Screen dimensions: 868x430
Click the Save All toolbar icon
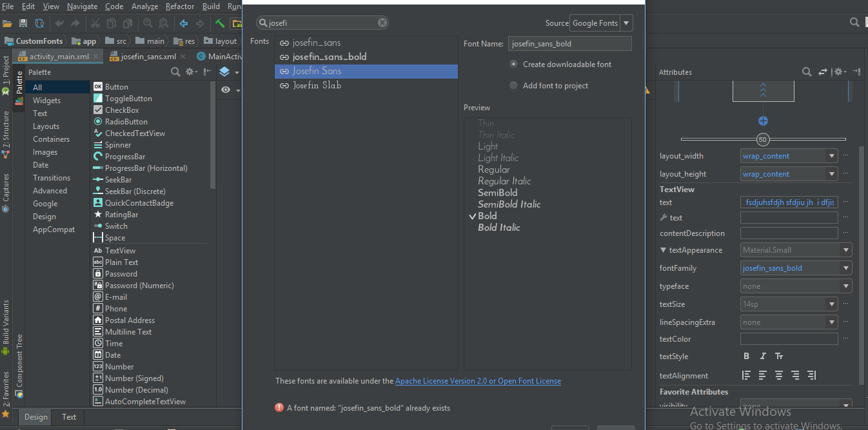[23, 23]
